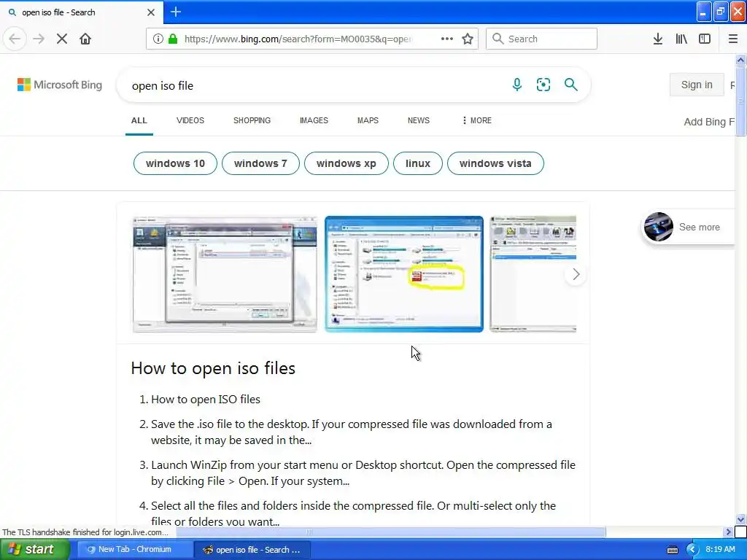The width and height of the screenshot is (747, 560).
Task: Open the IMAGES results tab
Action: click(314, 120)
